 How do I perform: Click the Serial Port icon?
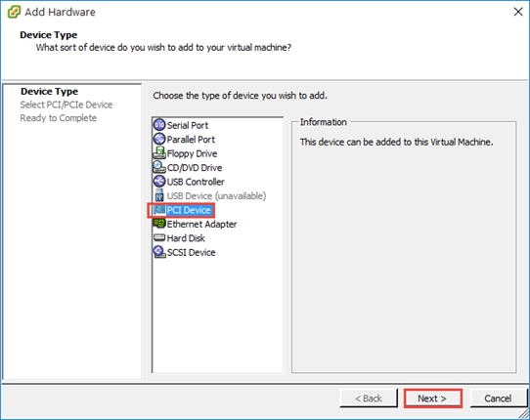pos(159,125)
